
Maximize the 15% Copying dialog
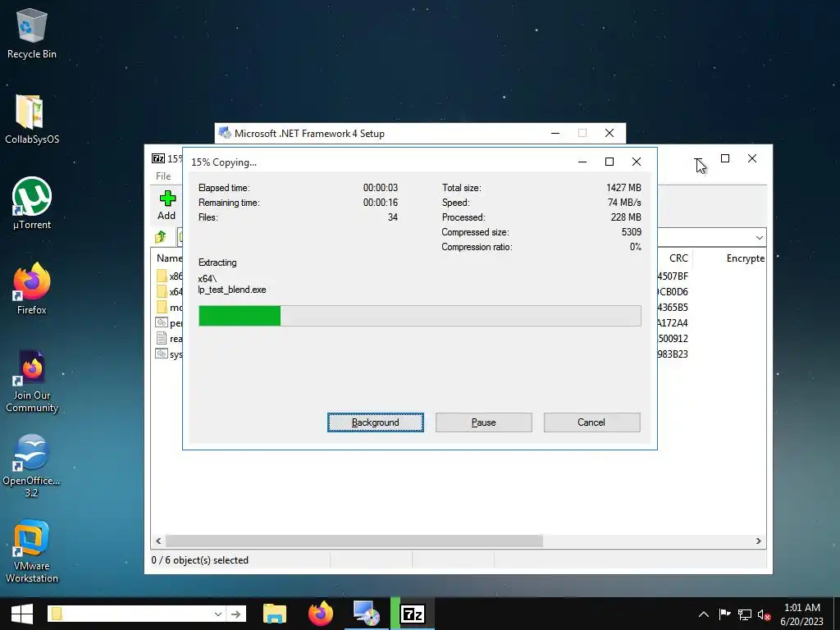(609, 162)
